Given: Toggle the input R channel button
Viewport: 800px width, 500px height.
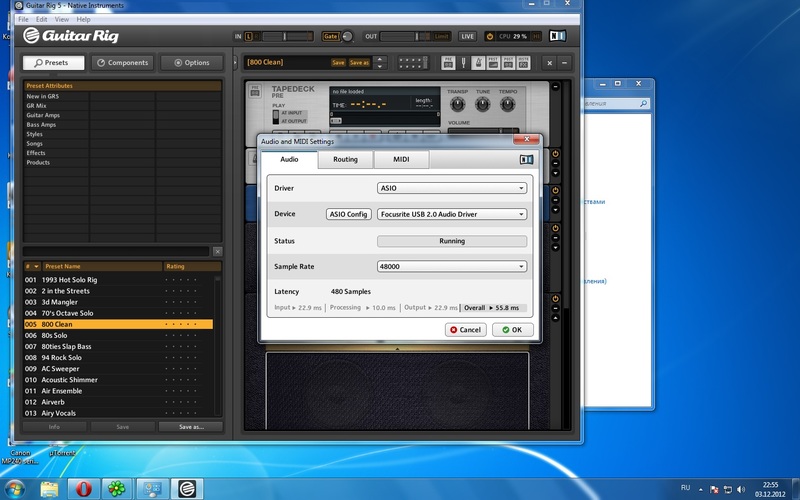Looking at the screenshot, I should tap(257, 36).
